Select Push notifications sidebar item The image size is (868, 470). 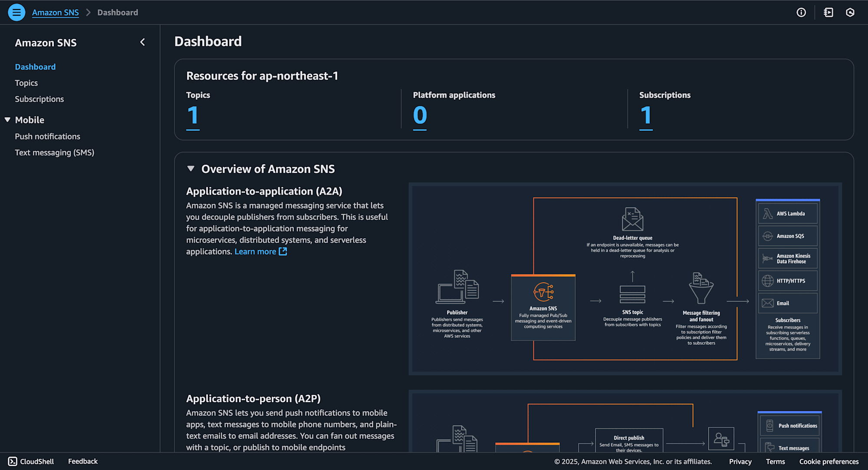[x=47, y=136]
